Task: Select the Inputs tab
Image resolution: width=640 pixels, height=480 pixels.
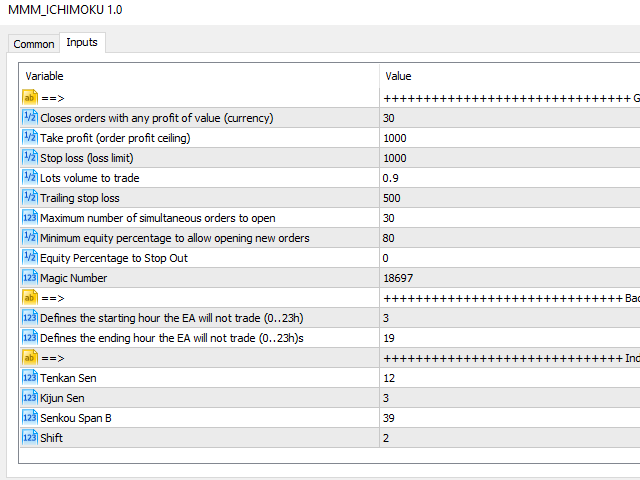Action: point(82,43)
